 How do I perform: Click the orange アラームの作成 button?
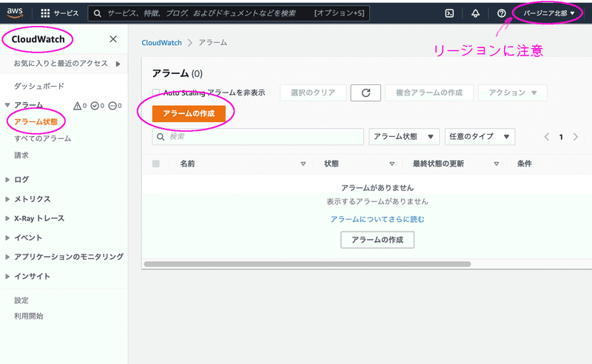[189, 114]
